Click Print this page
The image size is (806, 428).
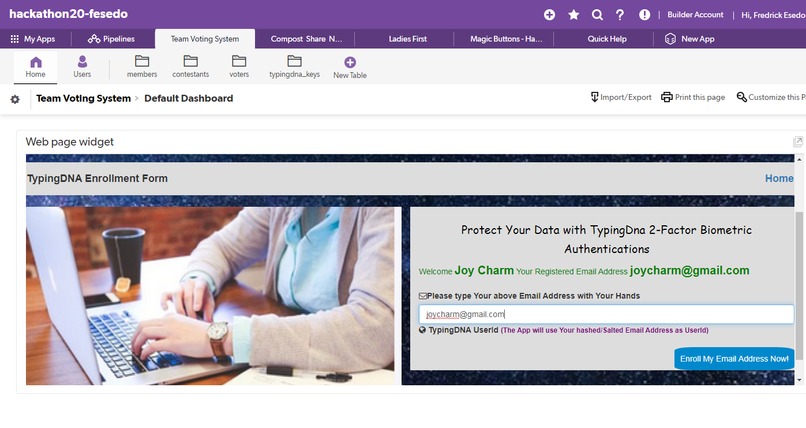(x=693, y=97)
